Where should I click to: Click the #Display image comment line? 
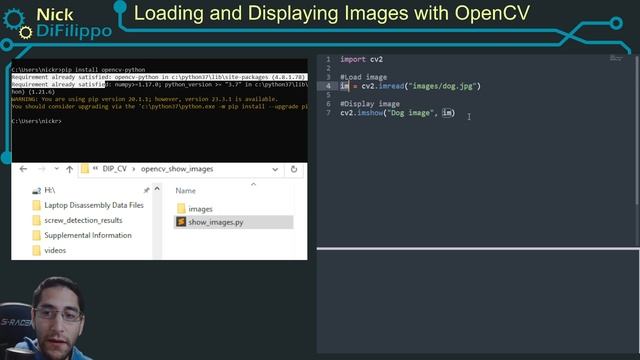370,104
